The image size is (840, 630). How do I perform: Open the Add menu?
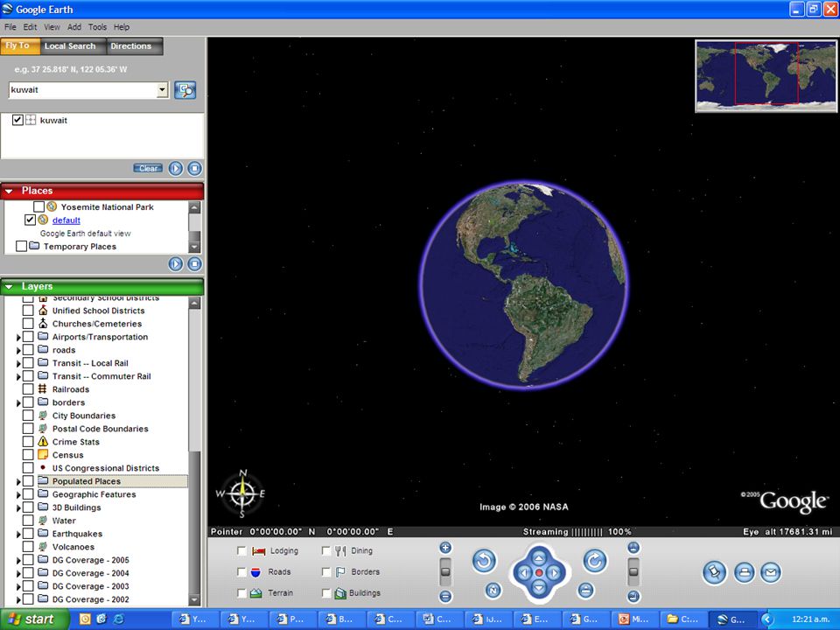74,27
